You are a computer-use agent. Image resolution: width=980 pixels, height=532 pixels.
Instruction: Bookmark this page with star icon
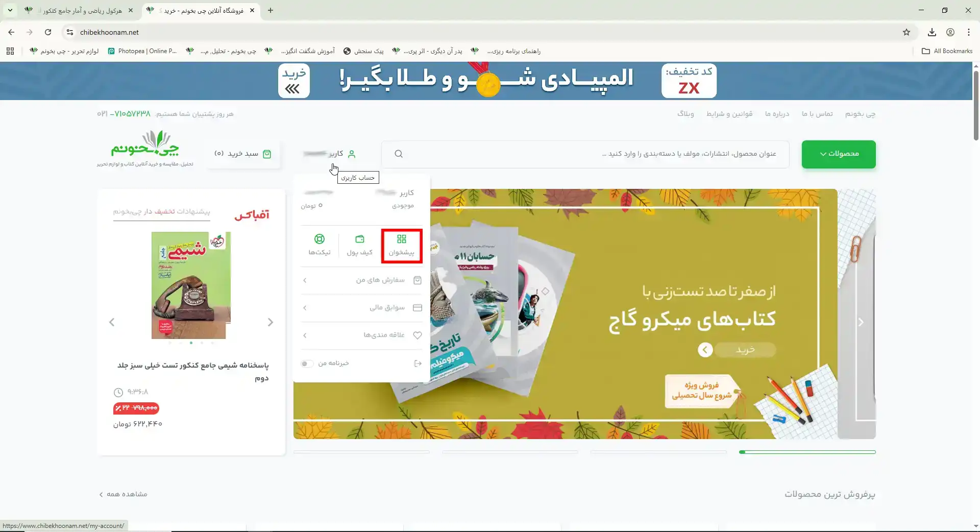pos(906,32)
